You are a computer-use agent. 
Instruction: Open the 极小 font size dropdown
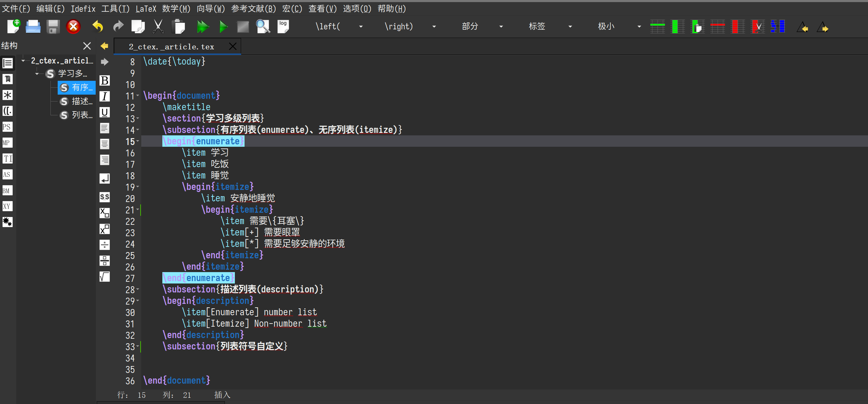(x=639, y=27)
